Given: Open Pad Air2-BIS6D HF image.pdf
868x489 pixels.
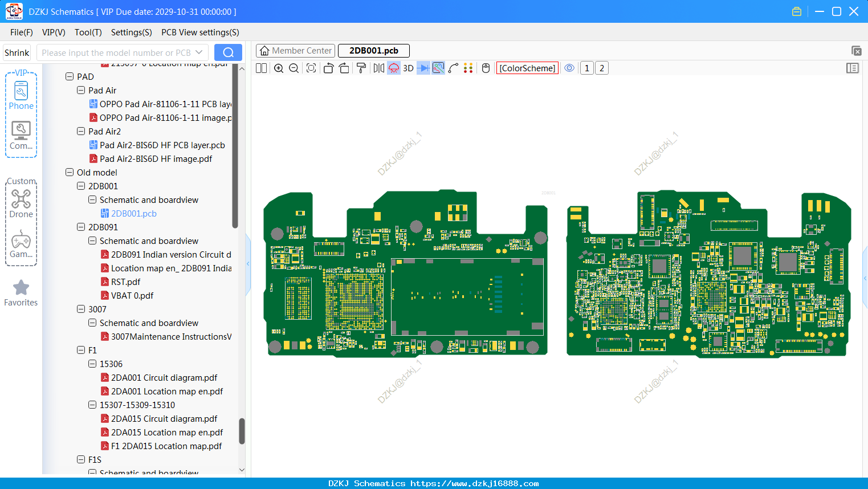Looking at the screenshot, I should pyautogui.click(x=151, y=158).
